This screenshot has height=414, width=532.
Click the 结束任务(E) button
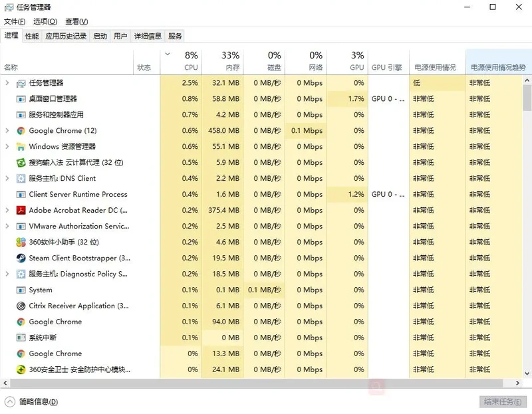click(503, 402)
